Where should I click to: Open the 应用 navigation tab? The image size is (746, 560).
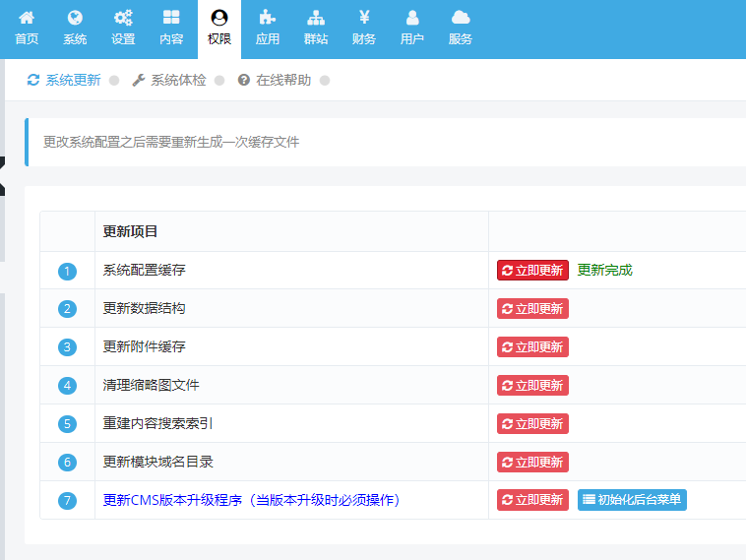268,29
